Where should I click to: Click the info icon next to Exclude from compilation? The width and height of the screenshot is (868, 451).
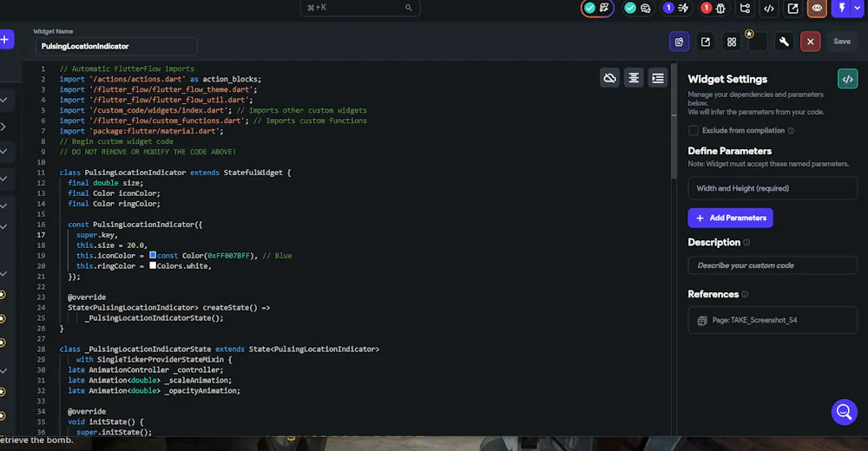(791, 131)
